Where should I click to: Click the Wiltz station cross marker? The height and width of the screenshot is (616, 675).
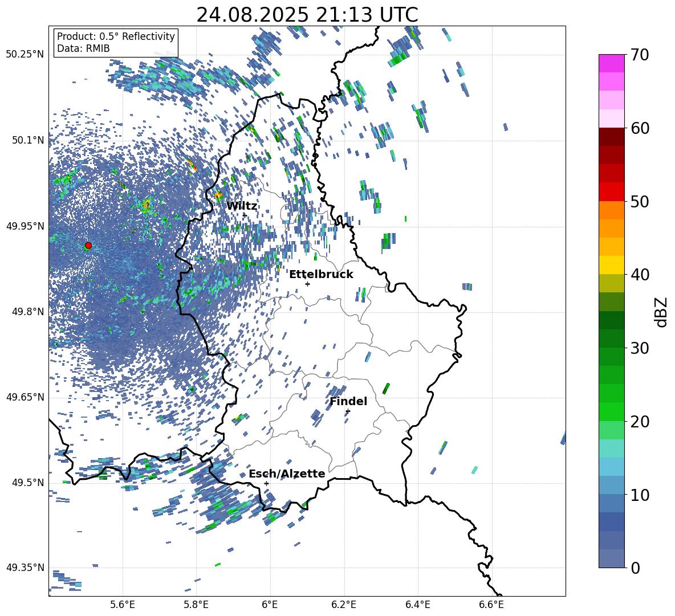(245, 215)
